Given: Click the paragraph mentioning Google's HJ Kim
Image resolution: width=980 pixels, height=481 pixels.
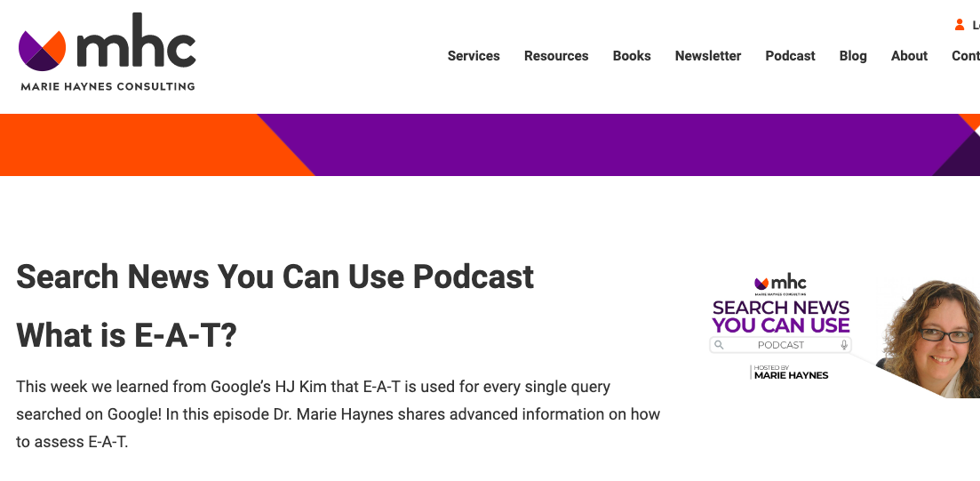Looking at the screenshot, I should [339, 414].
